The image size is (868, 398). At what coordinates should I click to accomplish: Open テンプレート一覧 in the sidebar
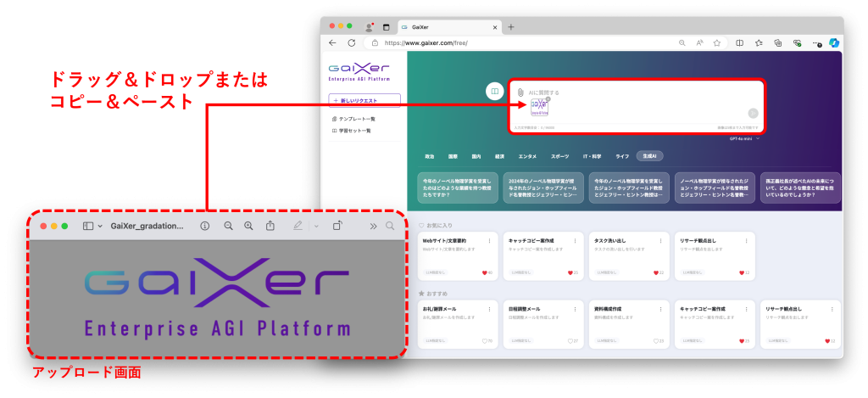356,119
